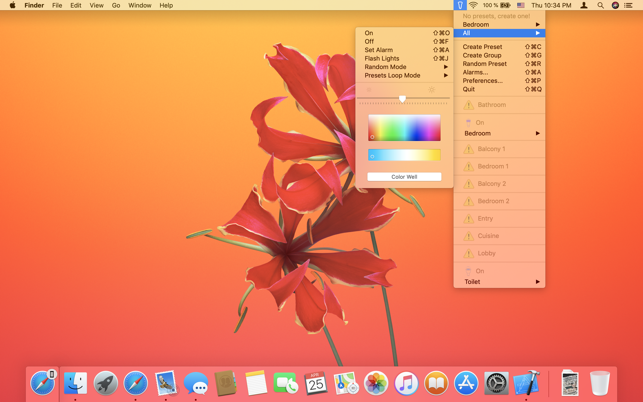Open Mail stamp icon in Dock
This screenshot has height=402, width=643.
coord(166,383)
